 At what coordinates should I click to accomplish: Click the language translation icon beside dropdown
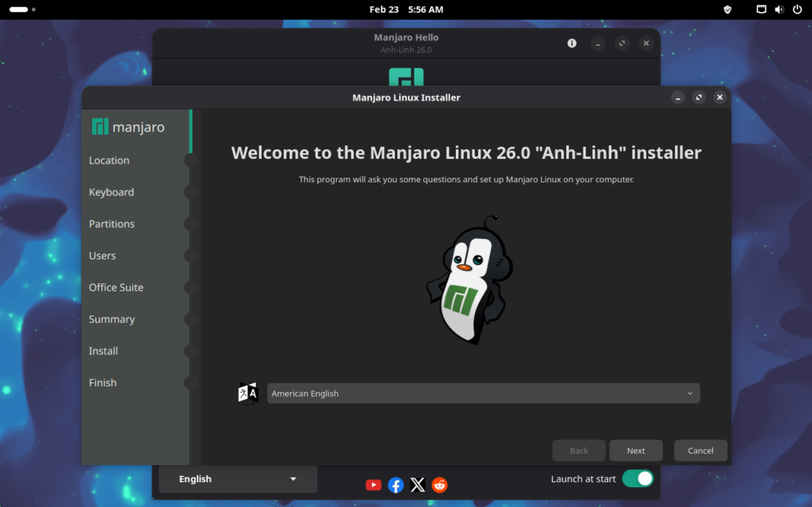tap(248, 393)
